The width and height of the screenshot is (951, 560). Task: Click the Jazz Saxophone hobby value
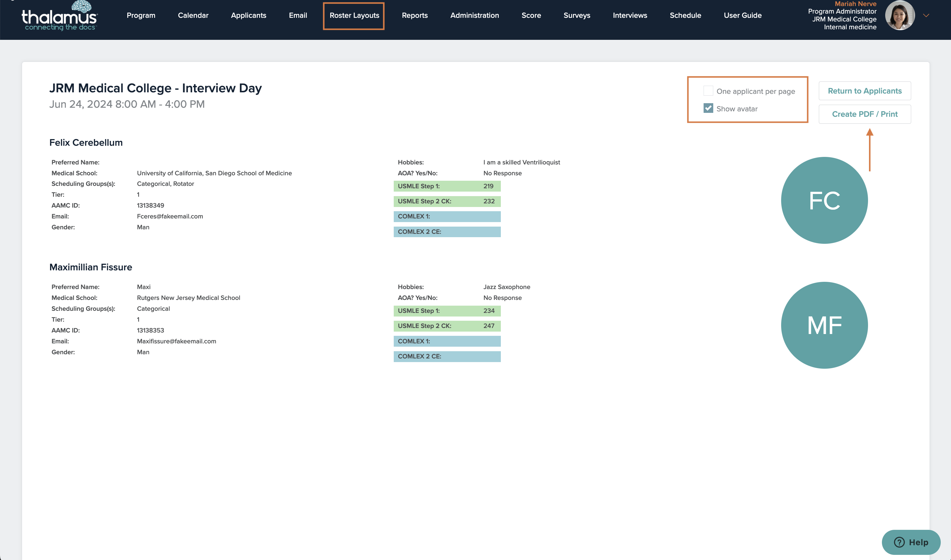pyautogui.click(x=507, y=287)
